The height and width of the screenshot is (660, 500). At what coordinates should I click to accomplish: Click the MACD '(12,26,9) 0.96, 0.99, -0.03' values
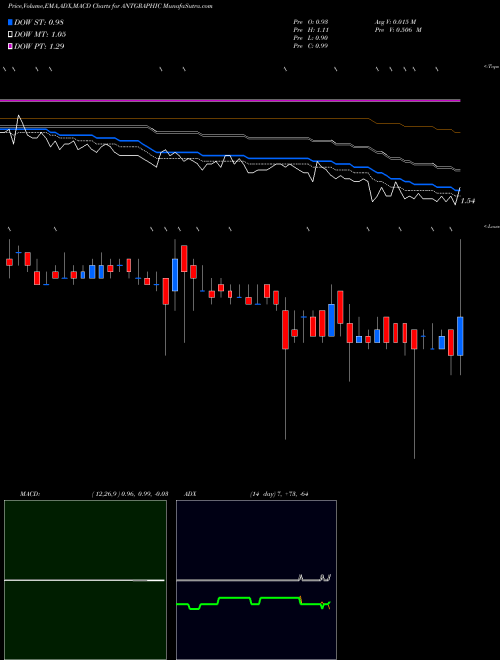point(130,494)
